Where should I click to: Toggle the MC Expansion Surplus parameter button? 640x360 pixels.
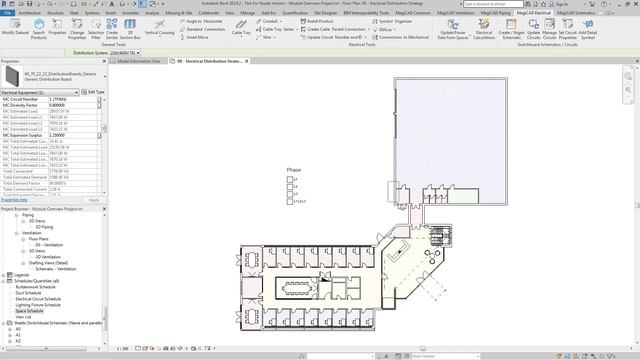99,135
